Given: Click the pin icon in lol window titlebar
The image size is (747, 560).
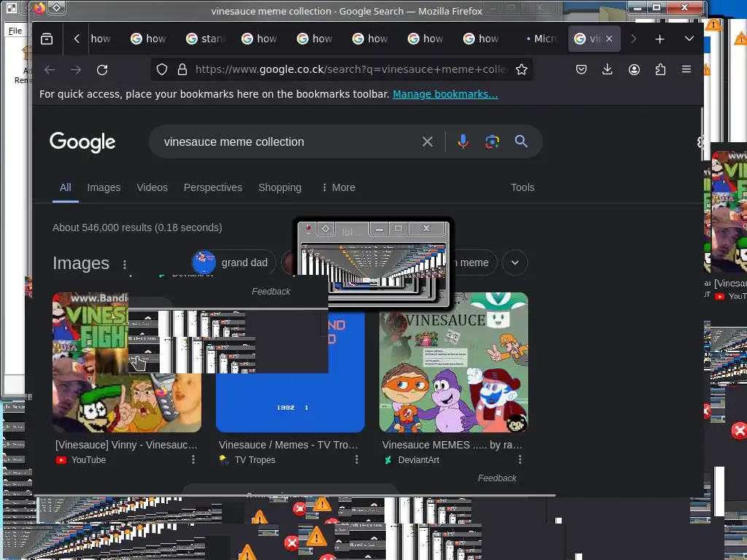Looking at the screenshot, I should click(x=309, y=229).
